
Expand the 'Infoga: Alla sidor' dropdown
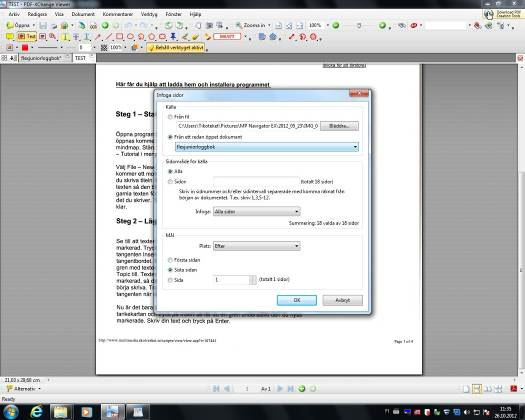pos(256,211)
